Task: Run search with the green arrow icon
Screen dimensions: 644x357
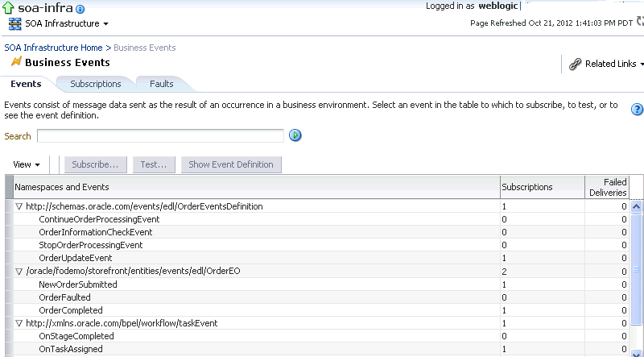Action: coord(295,135)
